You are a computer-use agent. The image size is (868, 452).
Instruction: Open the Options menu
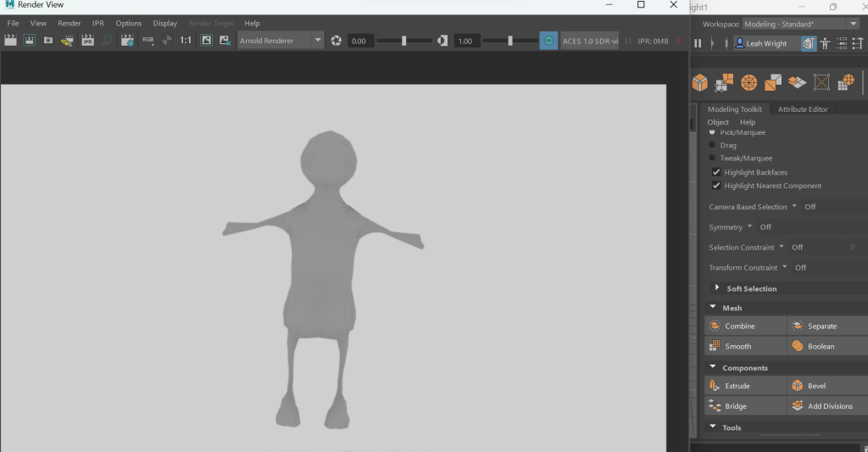click(x=129, y=23)
